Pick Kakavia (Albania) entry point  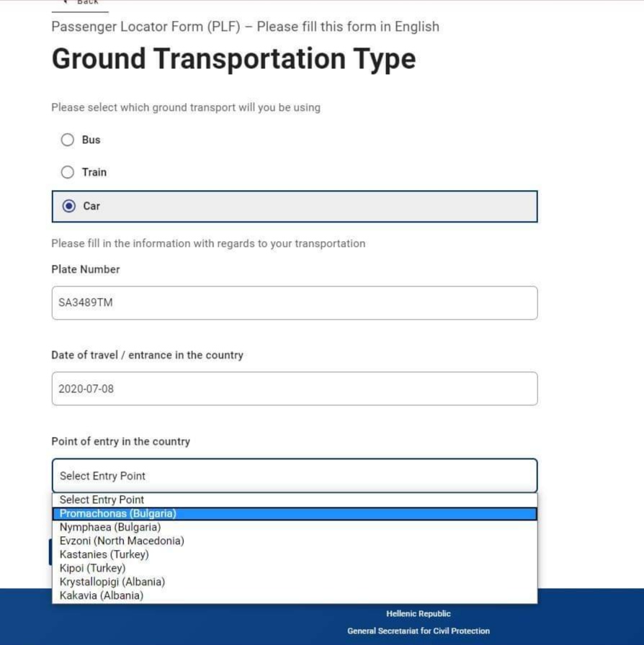coord(295,595)
